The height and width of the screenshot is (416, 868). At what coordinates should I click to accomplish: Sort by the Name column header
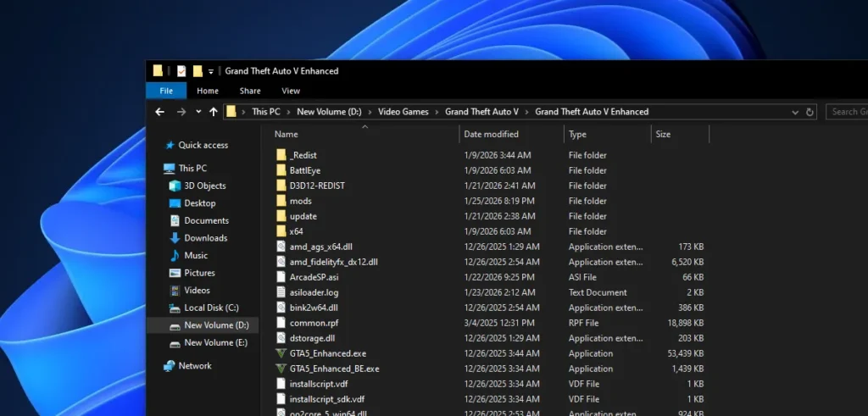point(287,134)
